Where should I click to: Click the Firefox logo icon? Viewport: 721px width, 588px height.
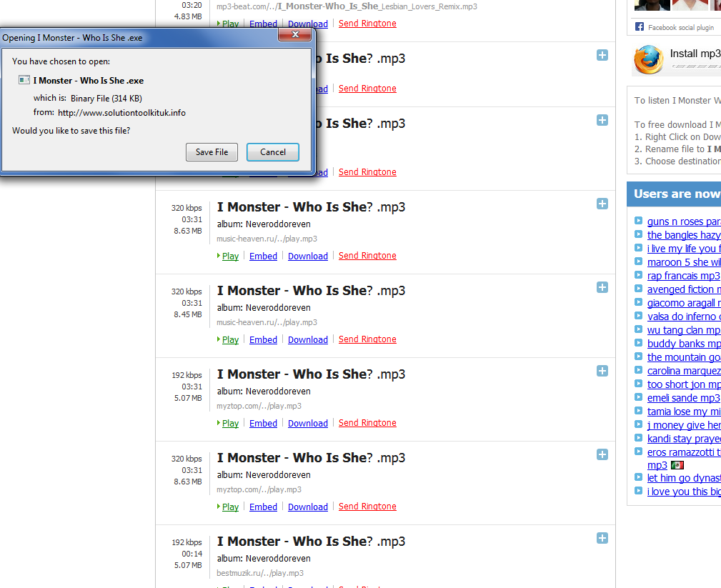click(x=649, y=60)
